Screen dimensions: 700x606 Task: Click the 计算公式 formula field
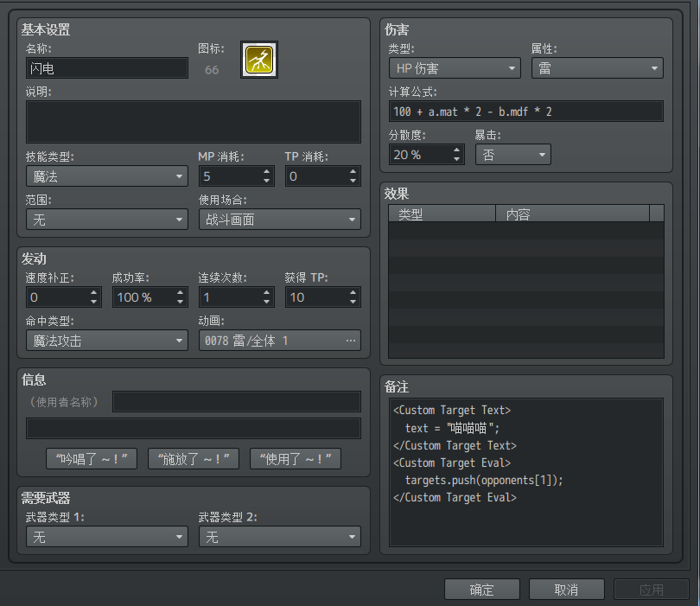click(x=526, y=112)
